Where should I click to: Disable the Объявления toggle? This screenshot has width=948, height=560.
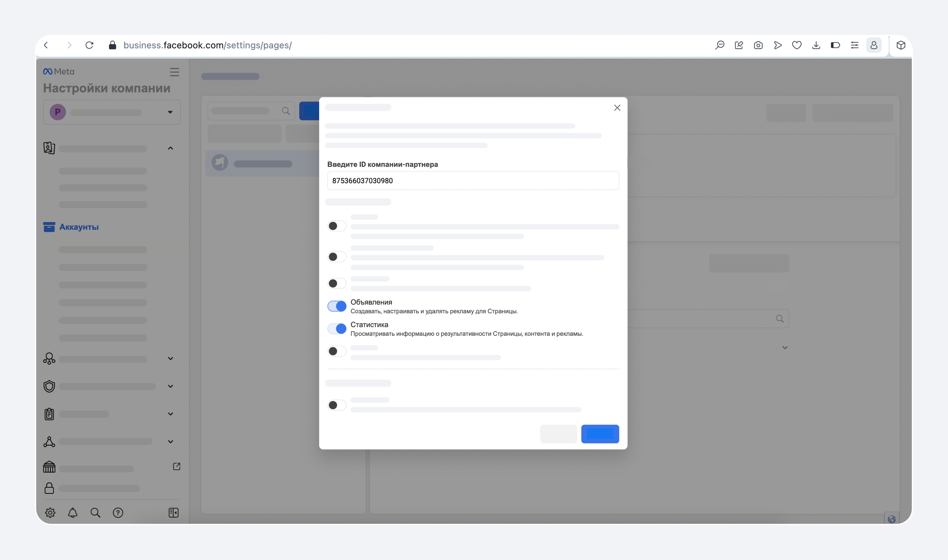tap(337, 306)
